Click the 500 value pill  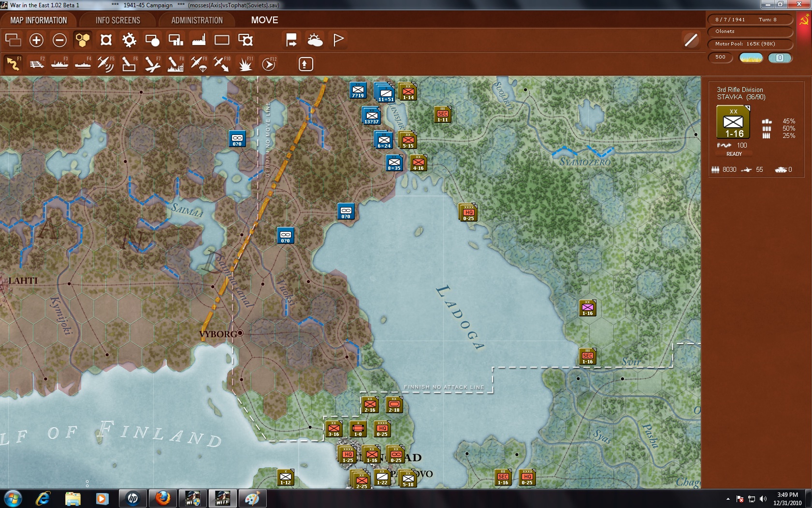coord(721,58)
